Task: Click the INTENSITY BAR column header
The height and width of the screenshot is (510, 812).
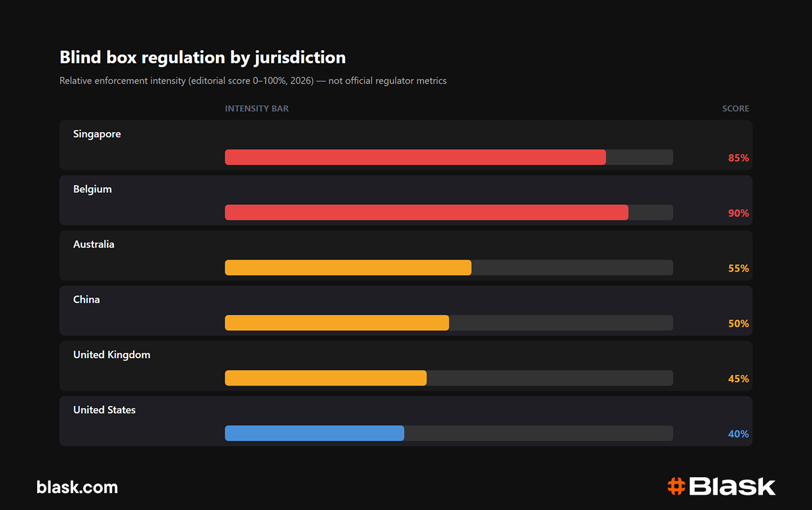Action: pos(257,108)
